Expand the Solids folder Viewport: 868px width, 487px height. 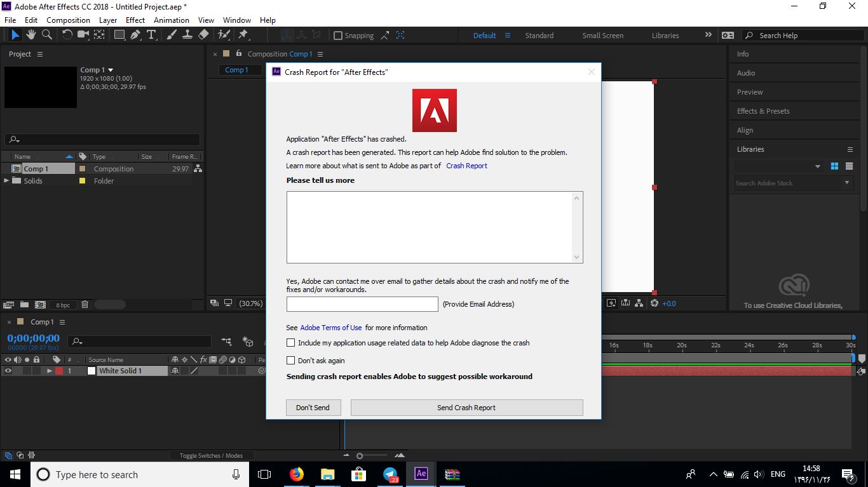[7, 181]
